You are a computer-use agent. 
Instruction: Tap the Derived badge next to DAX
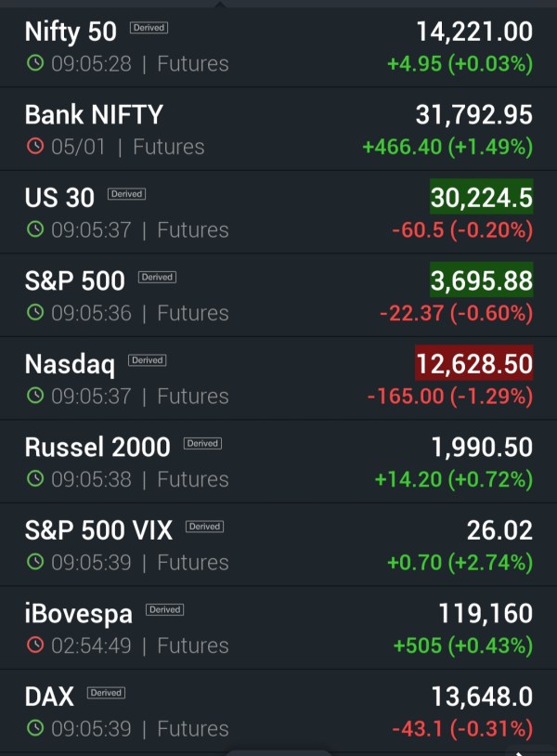106,693
